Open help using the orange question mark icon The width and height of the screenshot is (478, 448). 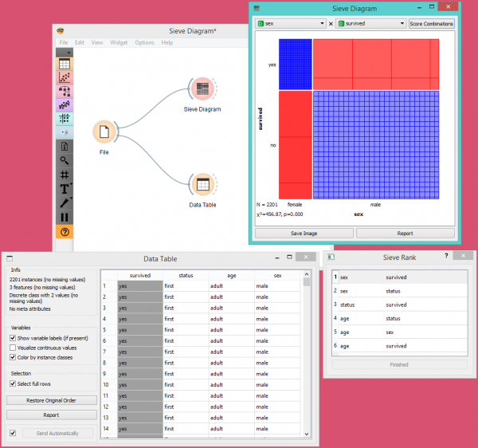[65, 231]
